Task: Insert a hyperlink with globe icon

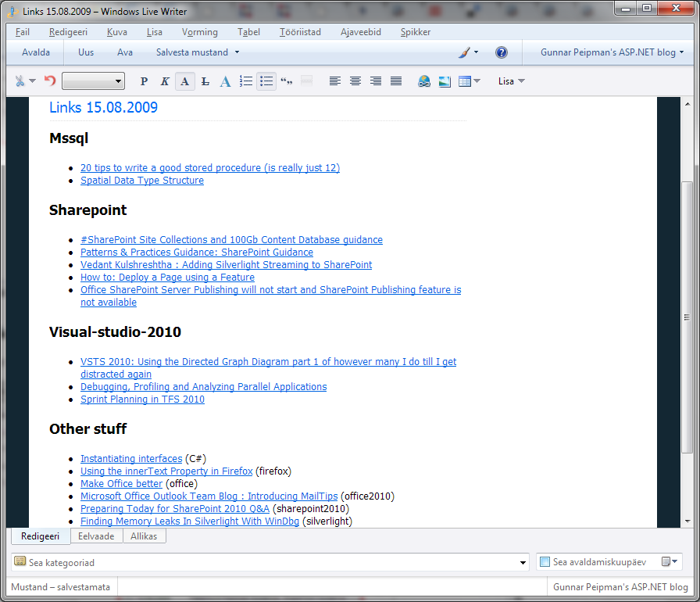Action: coord(424,81)
